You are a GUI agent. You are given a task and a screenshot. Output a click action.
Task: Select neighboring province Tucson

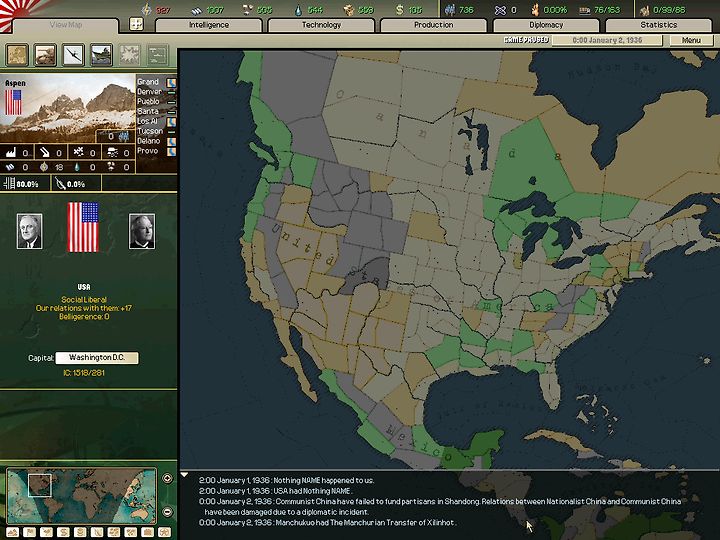pos(156,131)
